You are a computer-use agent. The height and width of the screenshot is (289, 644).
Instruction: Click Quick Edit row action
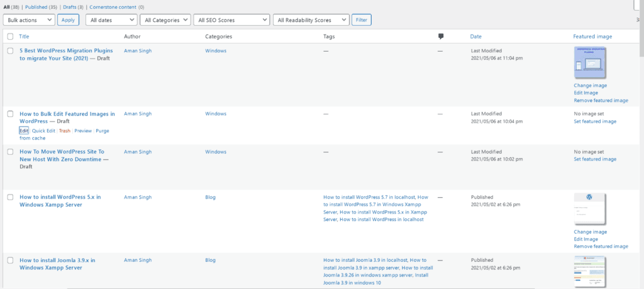coord(43,131)
